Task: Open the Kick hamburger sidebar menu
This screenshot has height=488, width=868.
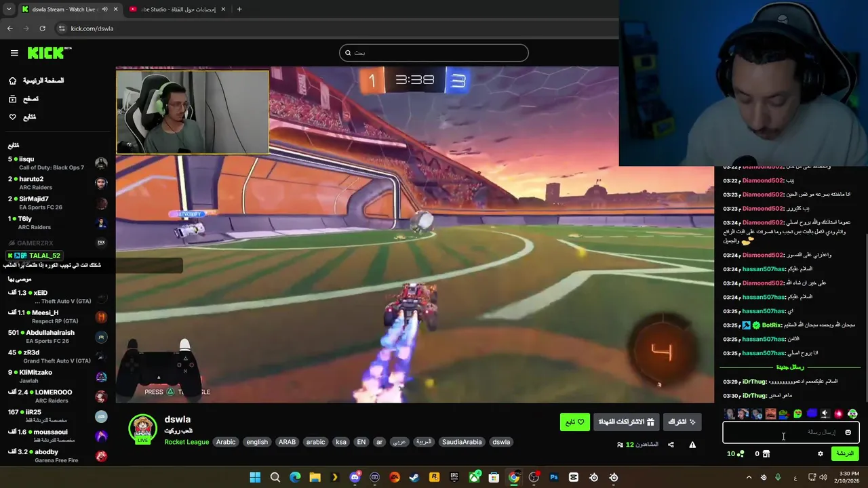Action: (14, 53)
